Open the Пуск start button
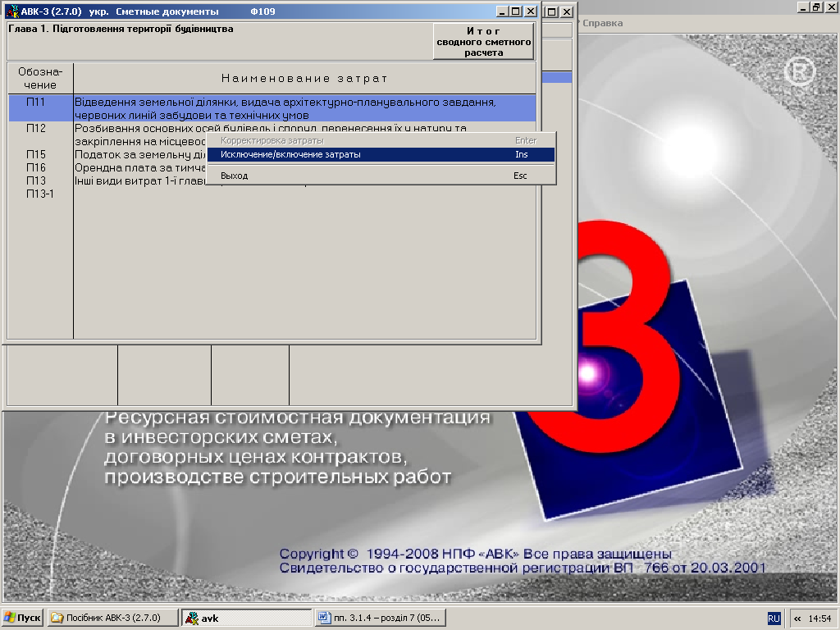Viewport: 840px width, 630px height. (x=22, y=618)
